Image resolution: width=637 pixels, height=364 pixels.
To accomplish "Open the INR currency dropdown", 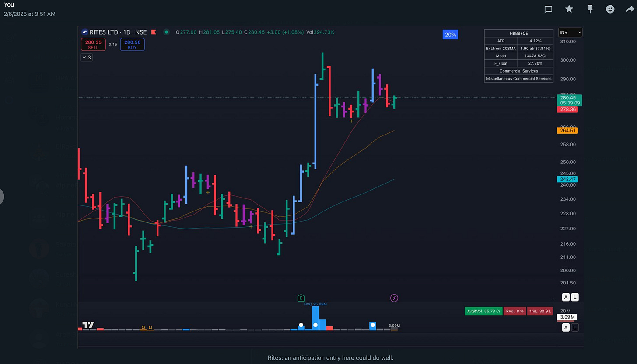I will pyautogui.click(x=570, y=32).
